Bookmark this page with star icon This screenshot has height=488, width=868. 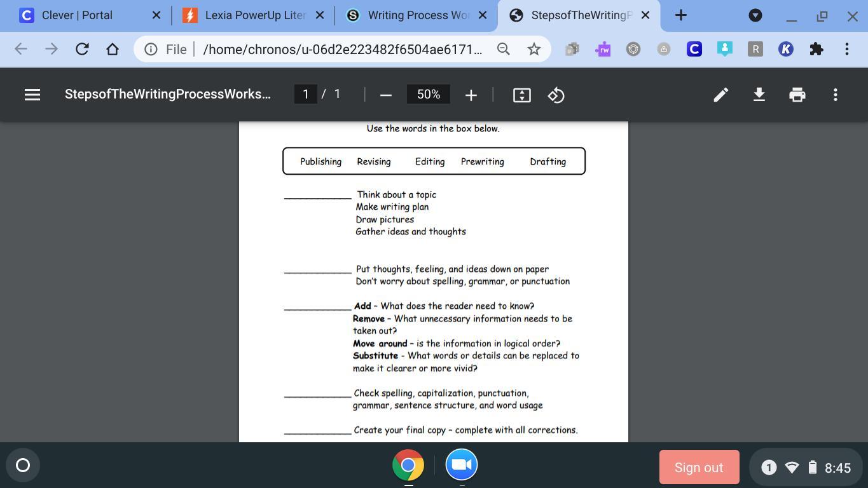(534, 49)
